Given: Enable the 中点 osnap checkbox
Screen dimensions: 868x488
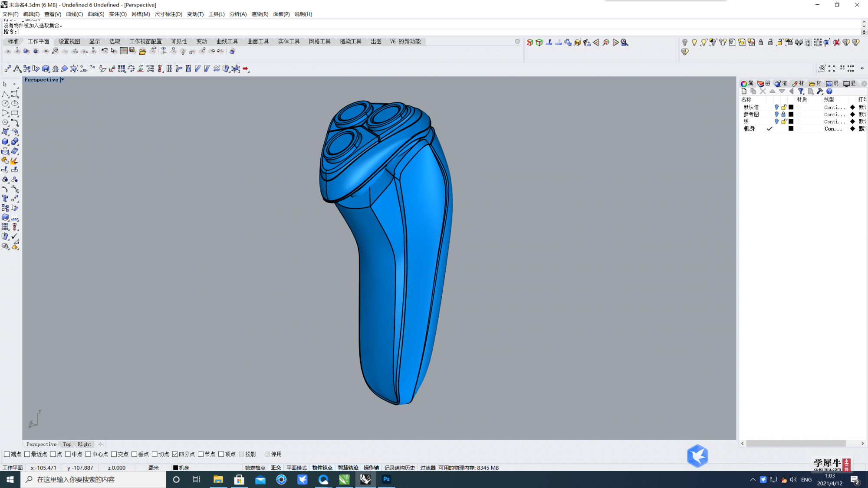Looking at the screenshot, I should 68,454.
